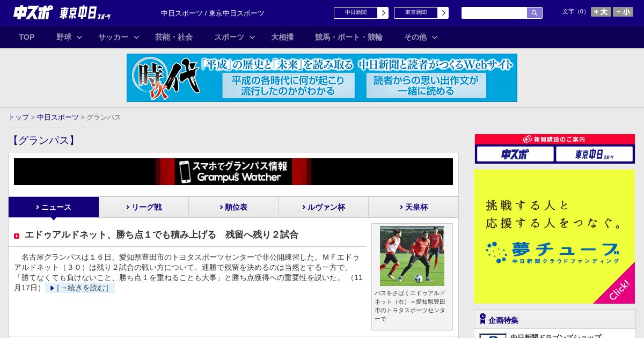The height and width of the screenshot is (338, 644).
Task: Open the サッカー navigation menu
Action: tap(113, 37)
